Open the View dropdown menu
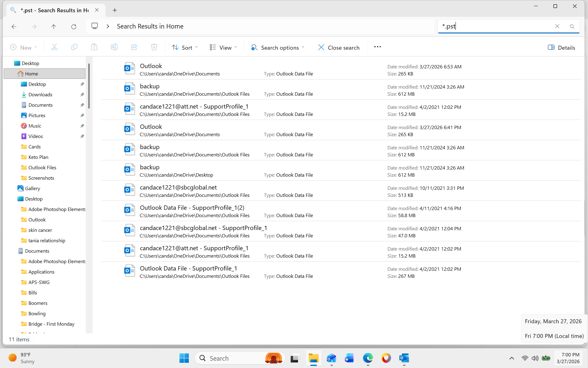Image resolution: width=588 pixels, height=368 pixels. (224, 47)
